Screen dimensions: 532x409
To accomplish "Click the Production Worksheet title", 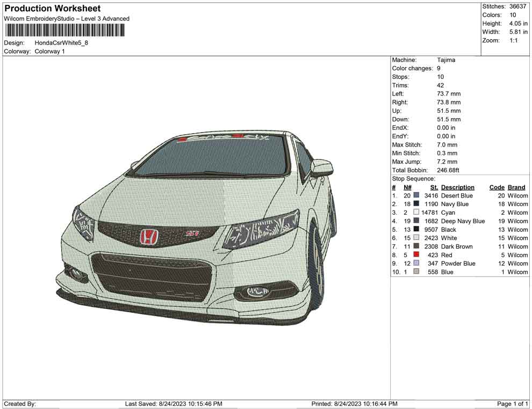I will (52, 9).
